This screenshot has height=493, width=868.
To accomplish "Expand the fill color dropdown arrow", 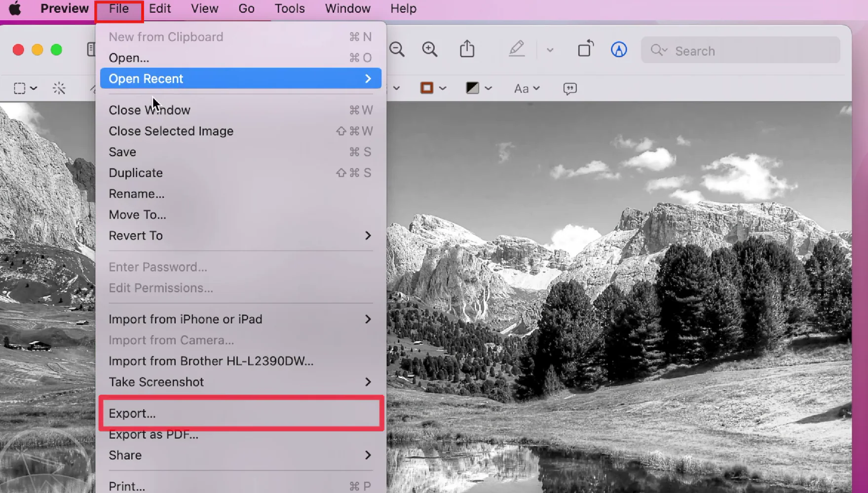I will (488, 89).
